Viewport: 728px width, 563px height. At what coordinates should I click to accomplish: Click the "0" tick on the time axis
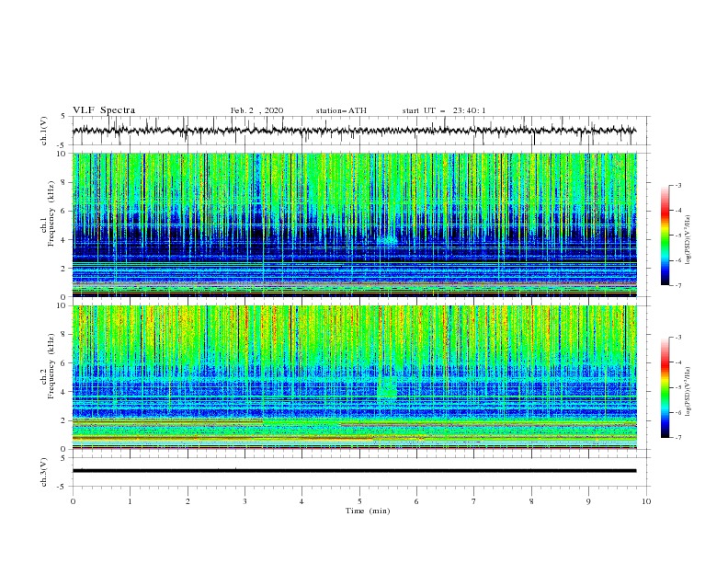[x=73, y=501]
